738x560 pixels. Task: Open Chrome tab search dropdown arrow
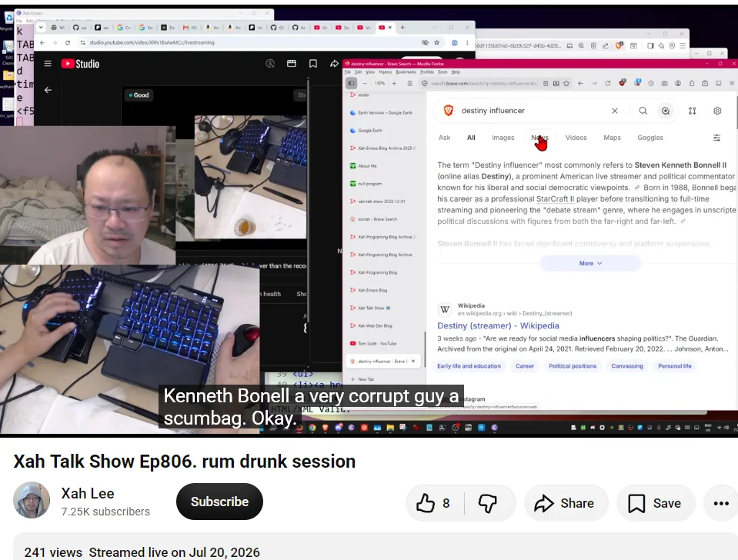tap(41, 27)
